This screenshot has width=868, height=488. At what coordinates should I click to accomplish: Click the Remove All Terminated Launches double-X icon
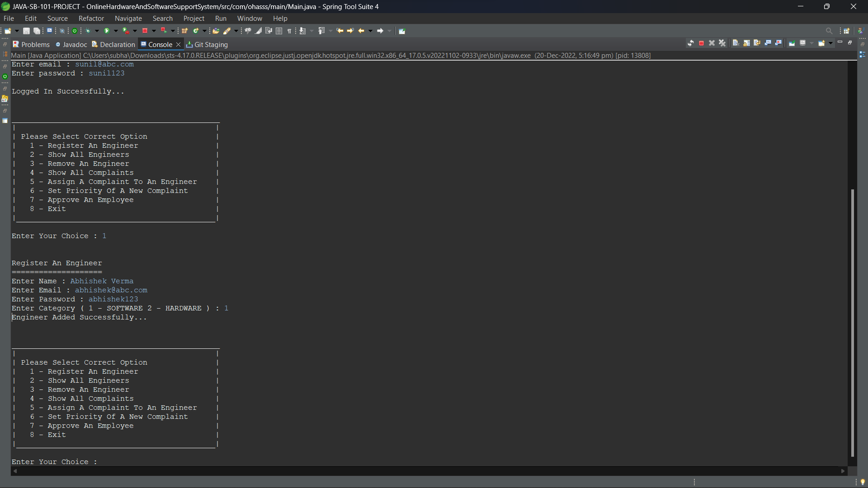[722, 43]
